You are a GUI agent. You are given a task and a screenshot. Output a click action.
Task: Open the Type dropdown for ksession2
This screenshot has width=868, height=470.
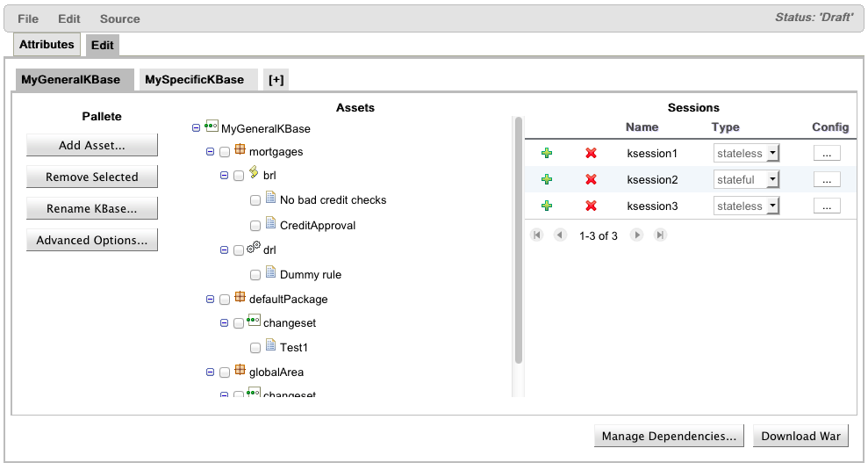coord(747,180)
